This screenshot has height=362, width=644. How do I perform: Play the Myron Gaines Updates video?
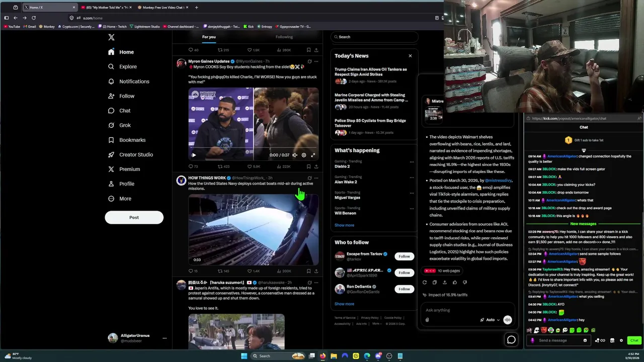click(x=194, y=155)
